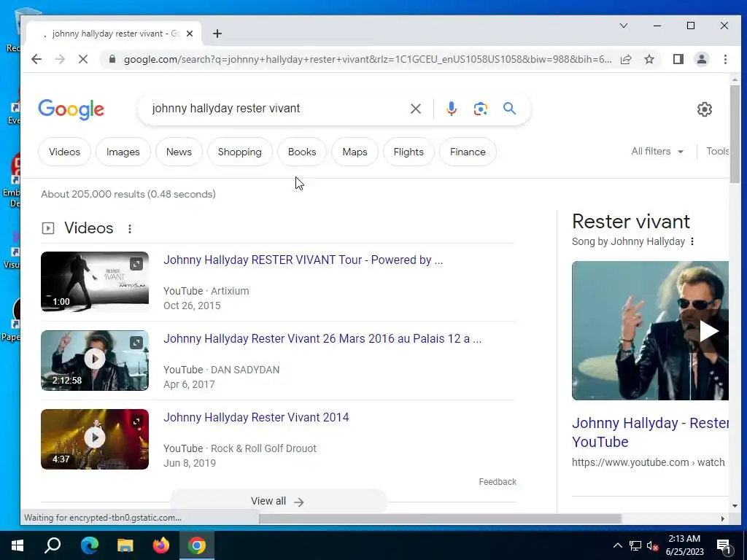Image resolution: width=747 pixels, height=560 pixels.
Task: Open File Explorer from taskbar
Action: point(125,545)
